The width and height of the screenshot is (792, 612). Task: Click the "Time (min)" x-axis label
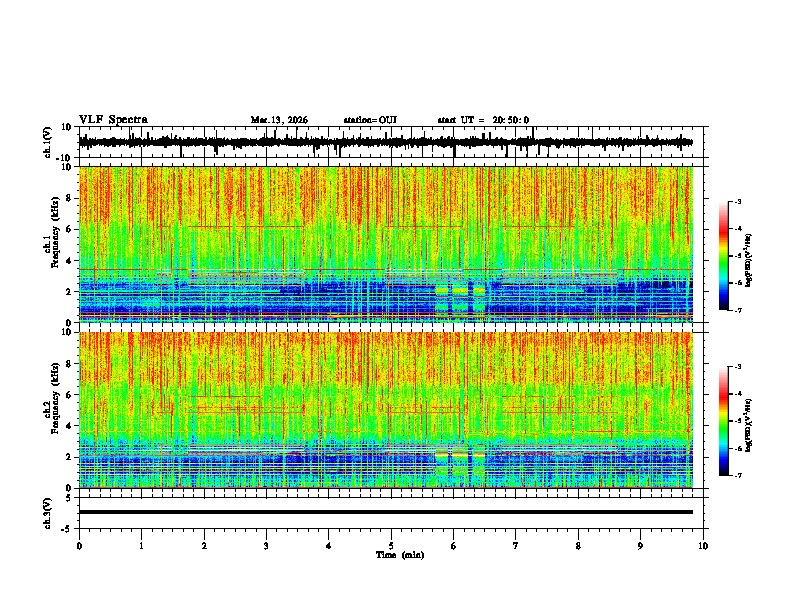point(400,555)
